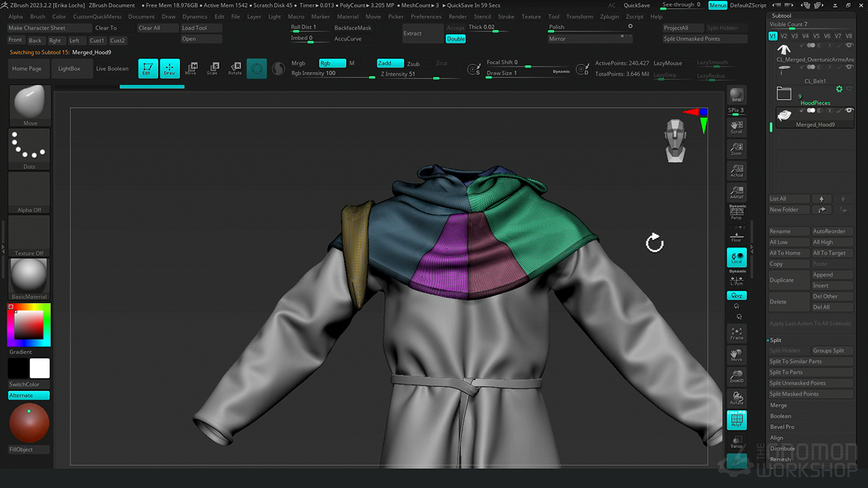Viewport: 868px width, 488px height.
Task: Click the BPR render icon
Action: click(736, 96)
